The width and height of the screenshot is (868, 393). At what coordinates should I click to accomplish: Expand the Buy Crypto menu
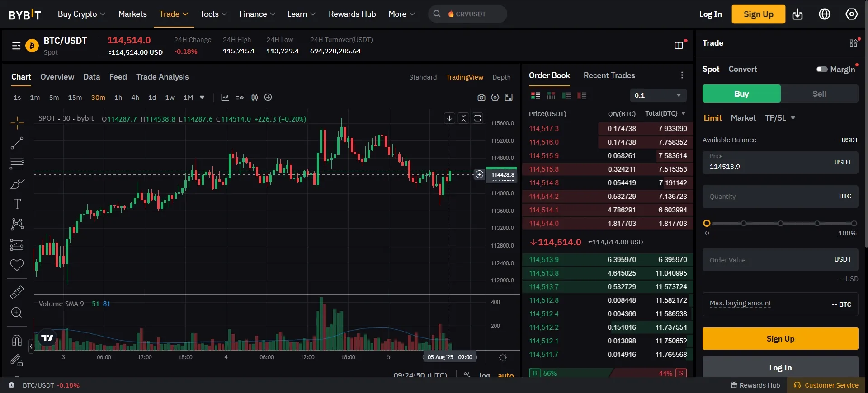coord(81,14)
